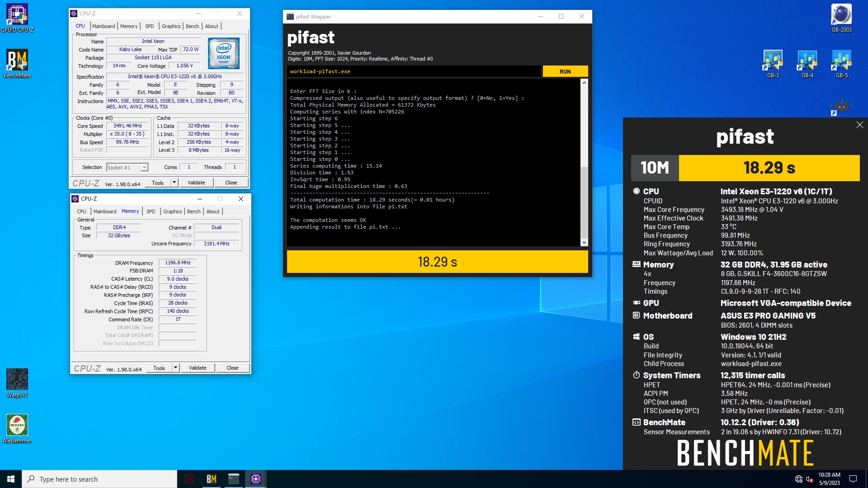Click Close button in top CPU-Z
The width and height of the screenshot is (868, 488).
(231, 183)
